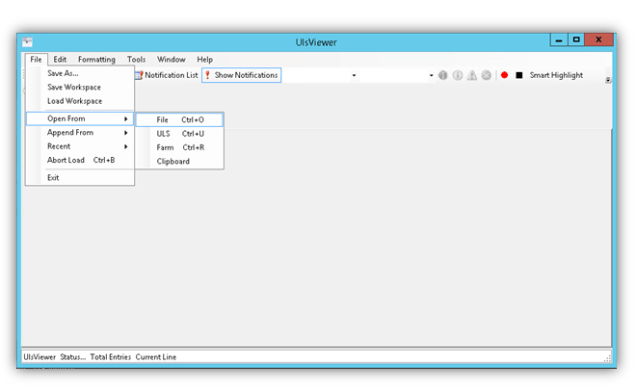Click the red exclamation Show Notifications icon
Screen dimensions: 636x390
pyautogui.click(x=208, y=75)
